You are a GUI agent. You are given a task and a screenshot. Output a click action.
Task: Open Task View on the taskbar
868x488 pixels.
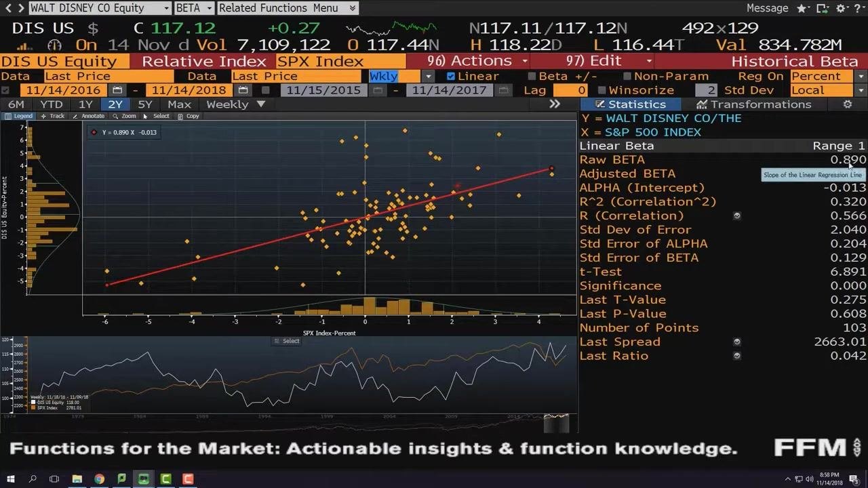[x=54, y=479]
